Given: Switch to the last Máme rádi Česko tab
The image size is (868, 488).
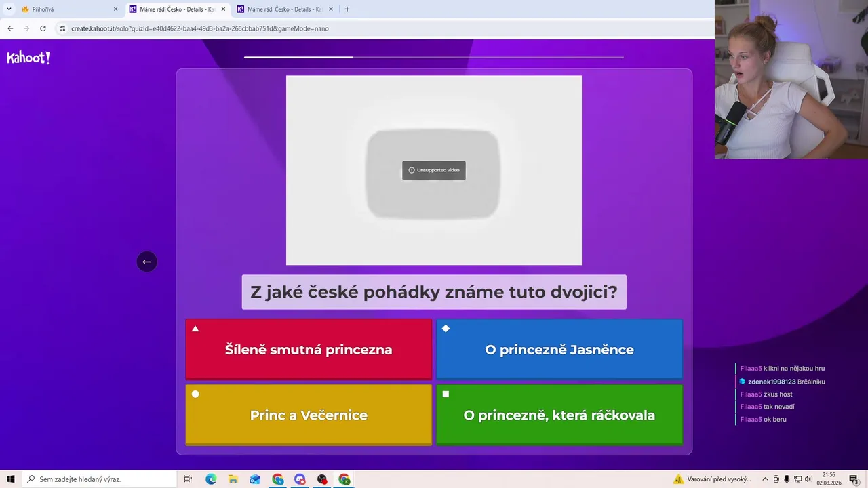Looking at the screenshot, I should pos(284,9).
